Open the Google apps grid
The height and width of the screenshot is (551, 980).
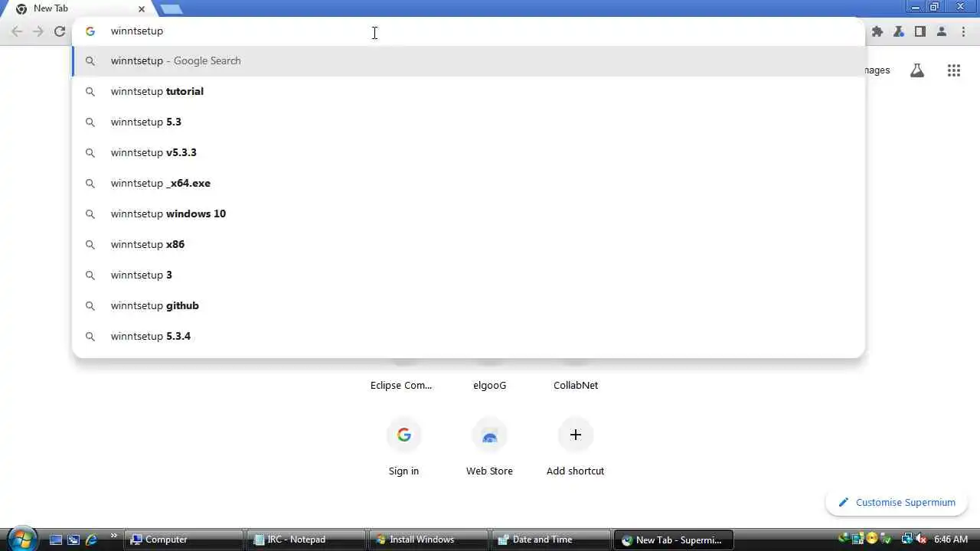pyautogui.click(x=953, y=70)
